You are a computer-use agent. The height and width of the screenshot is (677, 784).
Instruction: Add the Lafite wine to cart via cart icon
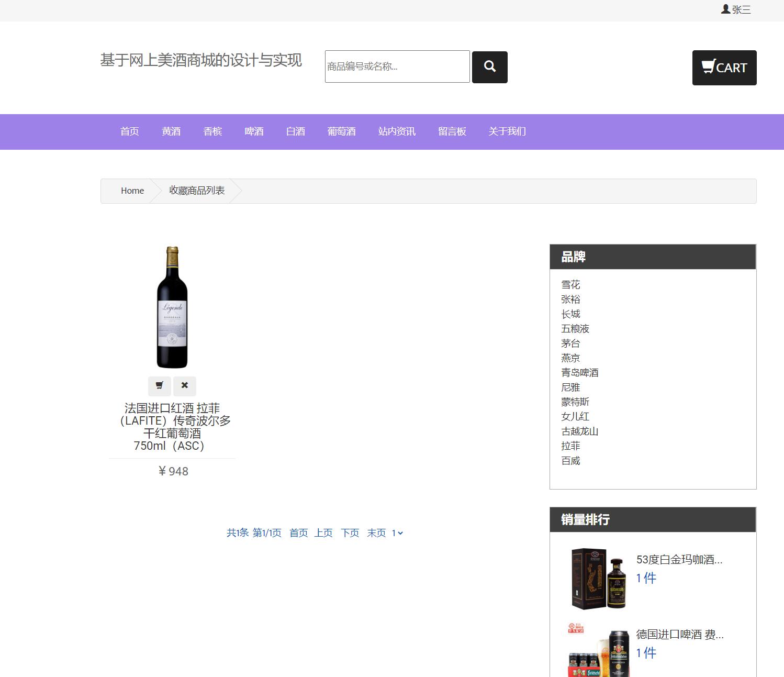pyautogui.click(x=159, y=386)
